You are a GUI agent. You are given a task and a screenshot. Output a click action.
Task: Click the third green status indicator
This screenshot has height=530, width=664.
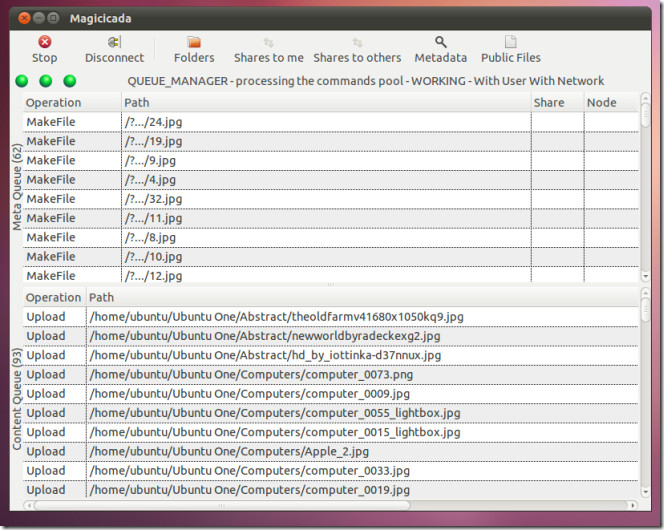coord(69,80)
